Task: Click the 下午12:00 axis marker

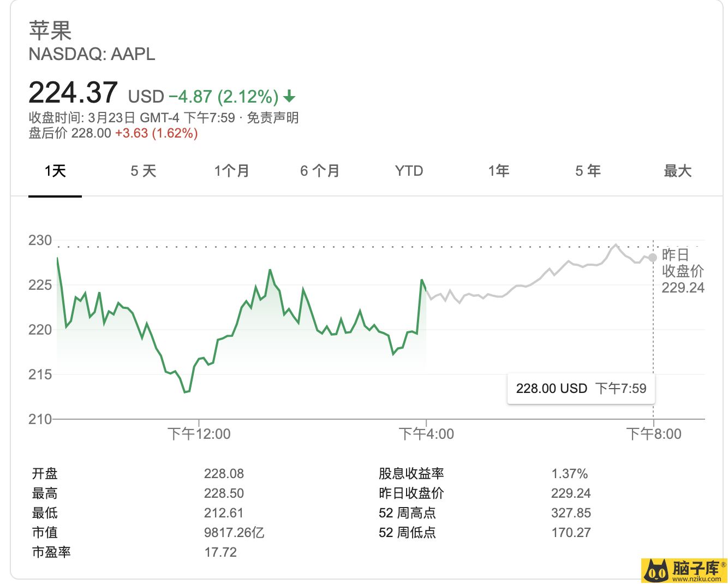Action: pyautogui.click(x=199, y=434)
